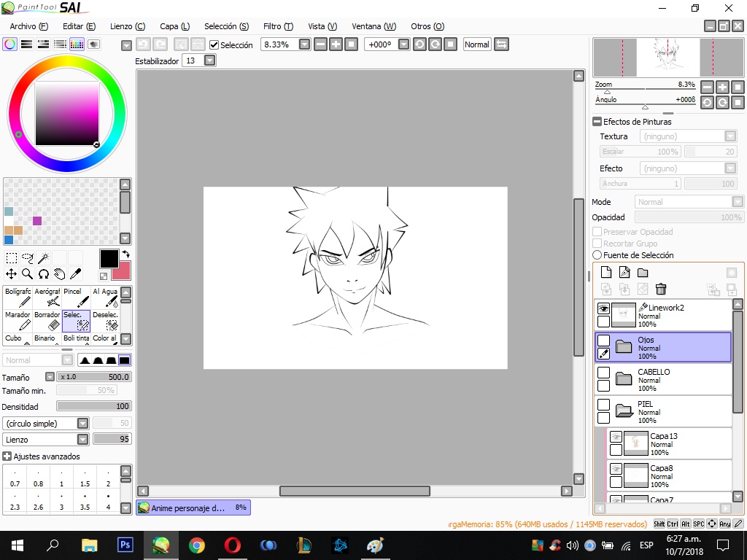Pick the Aerógraf airbrush tool
Screen dimensions: 747x560
click(x=47, y=297)
